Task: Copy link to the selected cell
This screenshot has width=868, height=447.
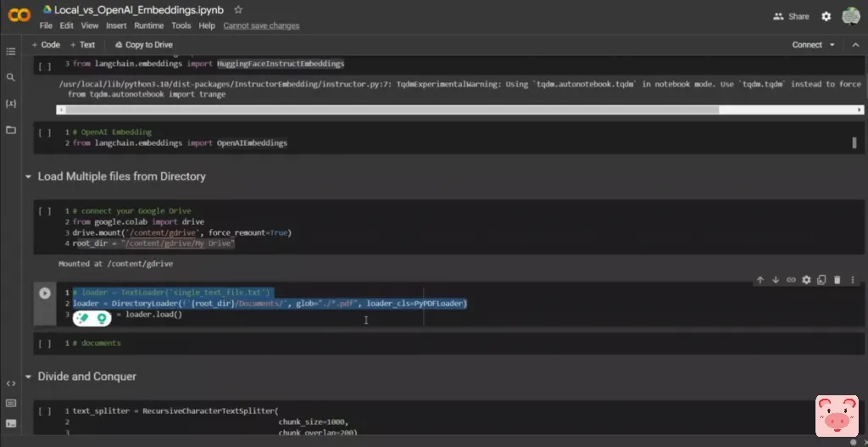Action: pyautogui.click(x=791, y=280)
